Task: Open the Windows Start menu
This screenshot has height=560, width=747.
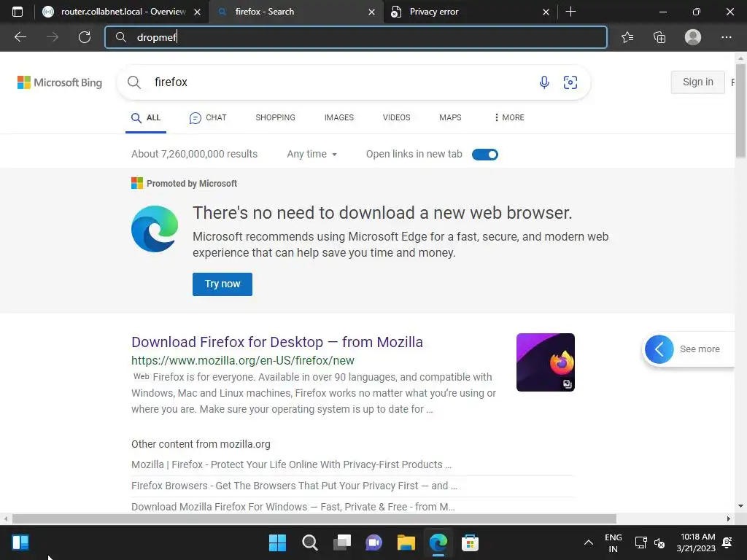Action: click(x=277, y=542)
